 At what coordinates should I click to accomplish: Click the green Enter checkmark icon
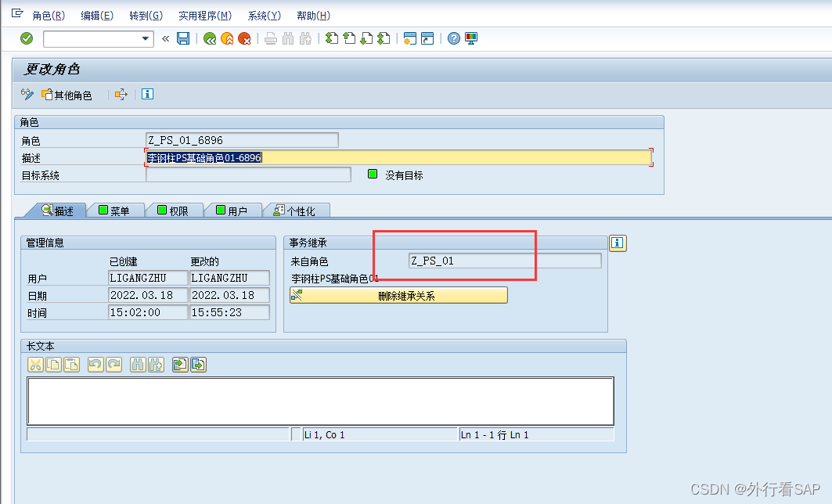click(27, 38)
